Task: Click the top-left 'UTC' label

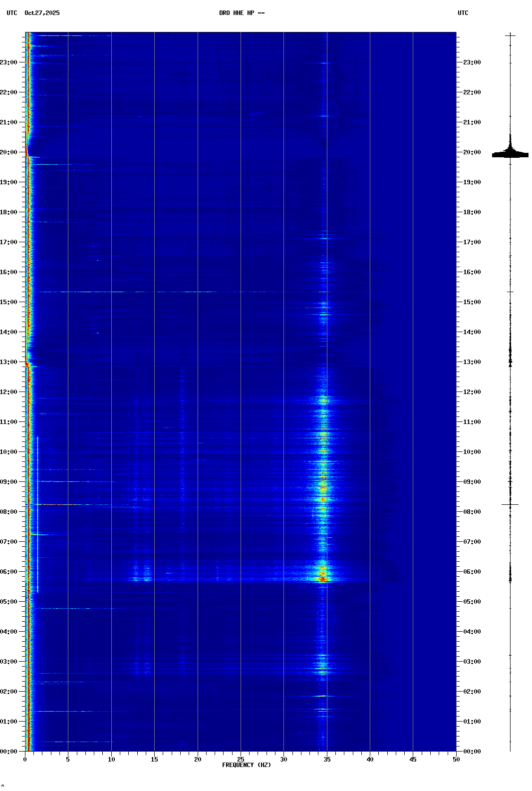Action: click(x=11, y=13)
